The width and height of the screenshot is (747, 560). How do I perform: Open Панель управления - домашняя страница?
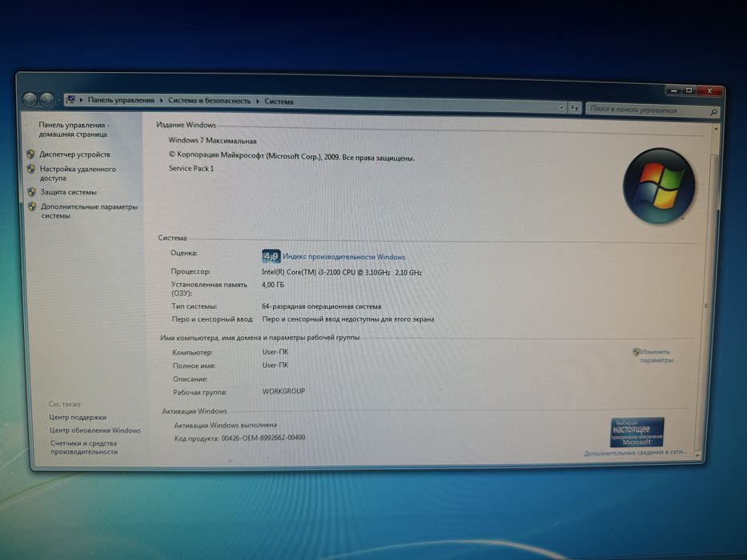tap(73, 130)
